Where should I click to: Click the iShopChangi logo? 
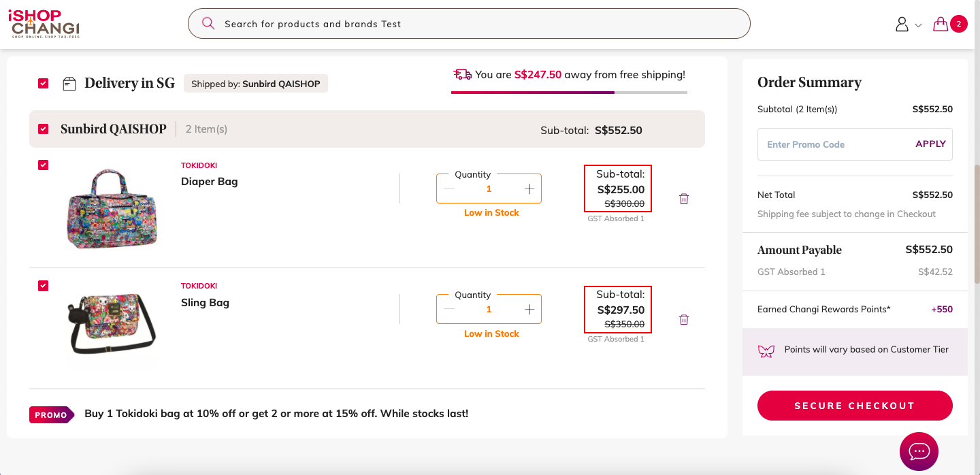click(x=44, y=24)
